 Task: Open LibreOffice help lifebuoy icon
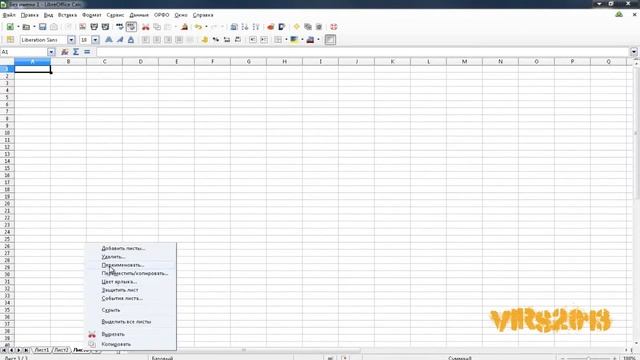point(333,27)
